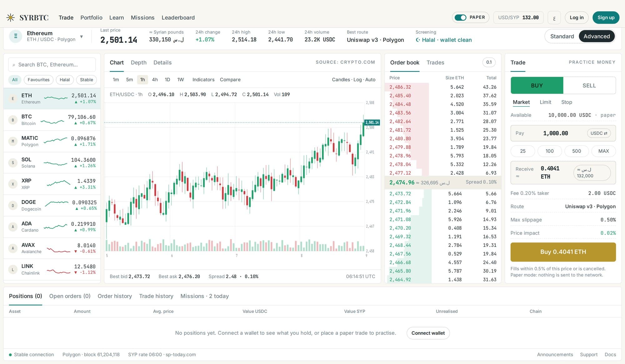
Task: Click the LINK coin icon in watchlist
Action: 13,270
